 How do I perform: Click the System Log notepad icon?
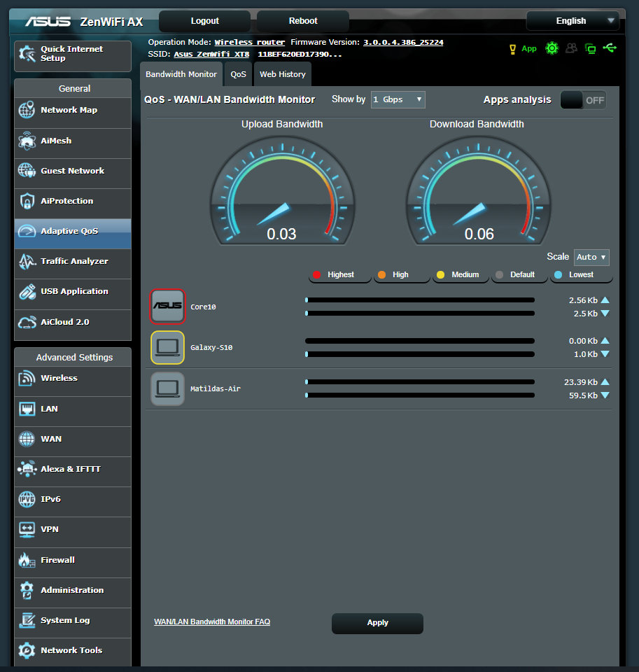27,620
